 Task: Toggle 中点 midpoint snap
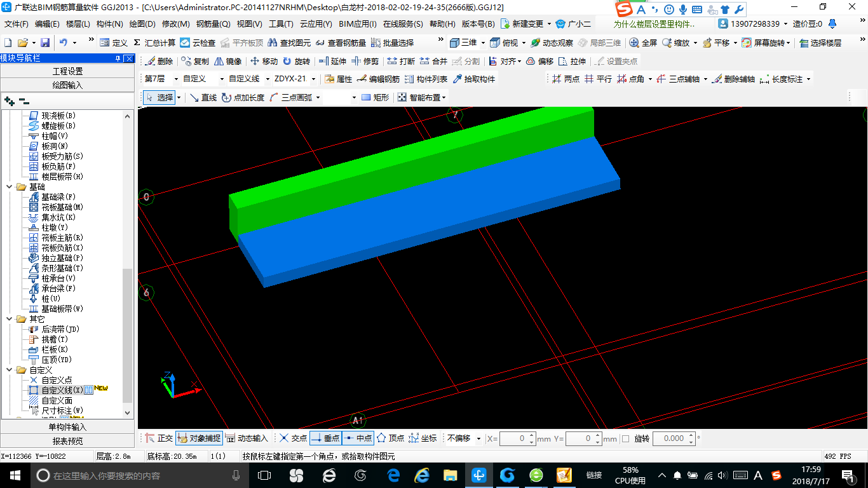pos(358,438)
